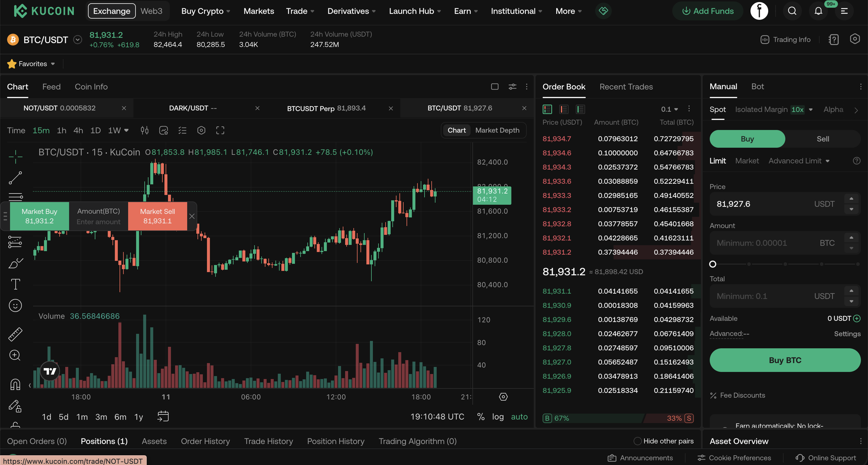Expand the Earn menu

tap(466, 11)
